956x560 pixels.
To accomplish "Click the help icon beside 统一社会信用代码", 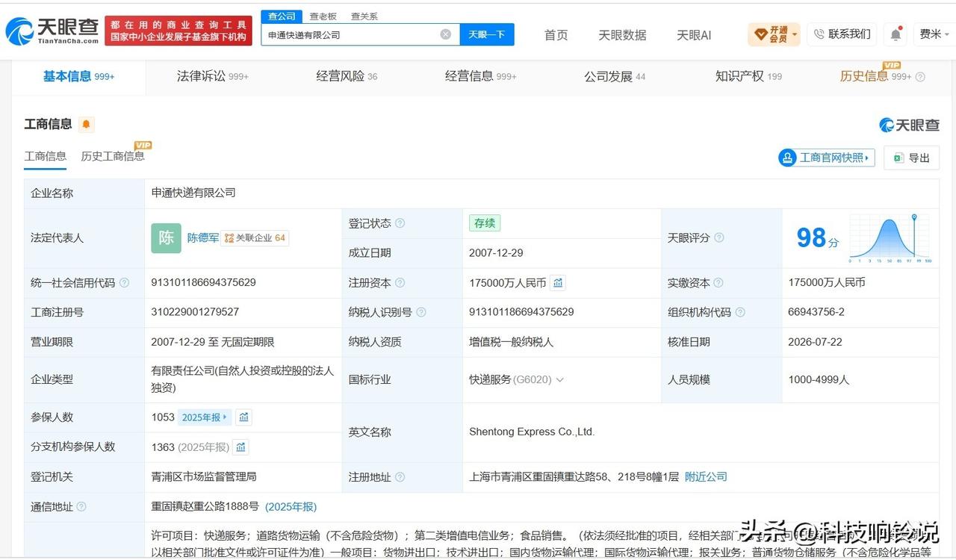I will point(124,283).
